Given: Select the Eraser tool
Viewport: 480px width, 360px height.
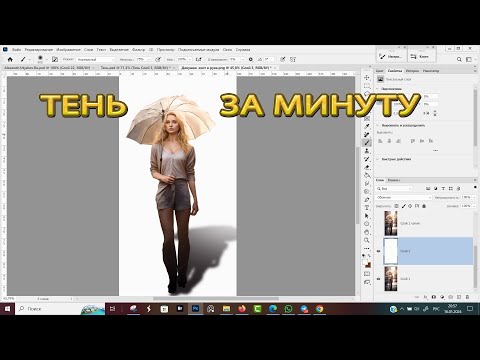Looking at the screenshot, I should (367, 167).
